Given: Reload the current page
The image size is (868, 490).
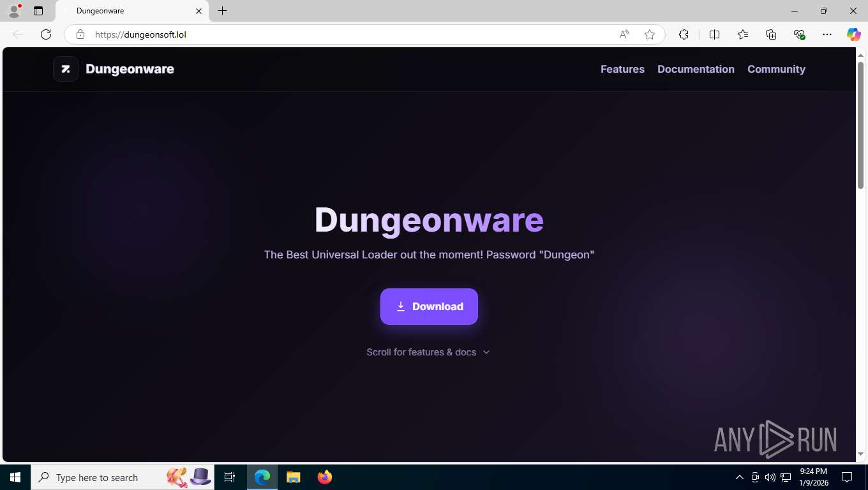Looking at the screenshot, I should pos(46,34).
